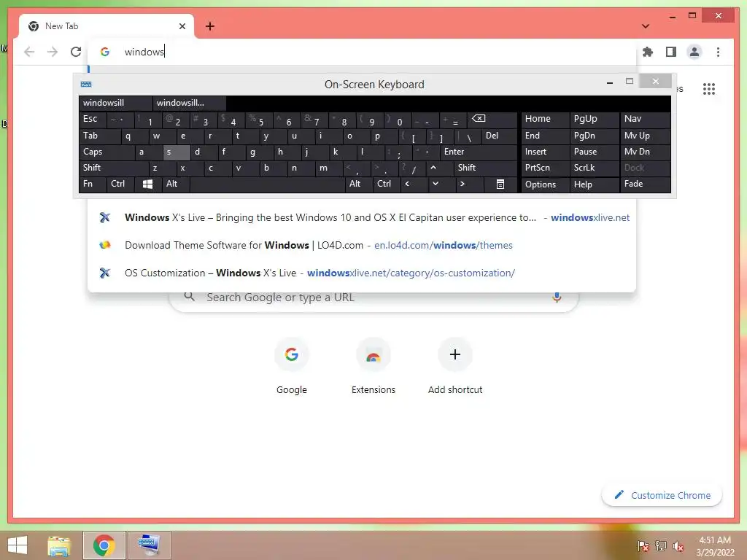Click the spacebar key
The height and width of the screenshot is (560, 747).
click(267, 184)
